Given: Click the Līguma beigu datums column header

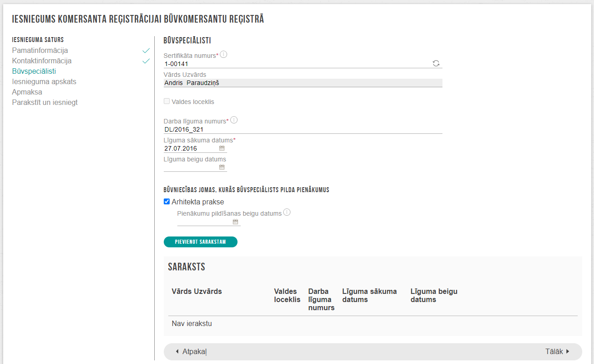Looking at the screenshot, I should point(434,296).
